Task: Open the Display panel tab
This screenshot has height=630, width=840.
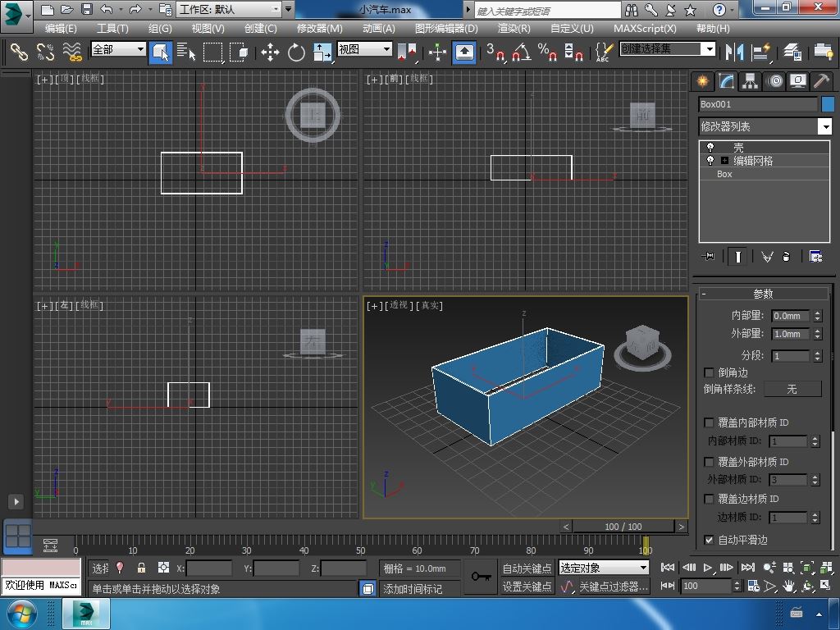Action: [x=798, y=81]
